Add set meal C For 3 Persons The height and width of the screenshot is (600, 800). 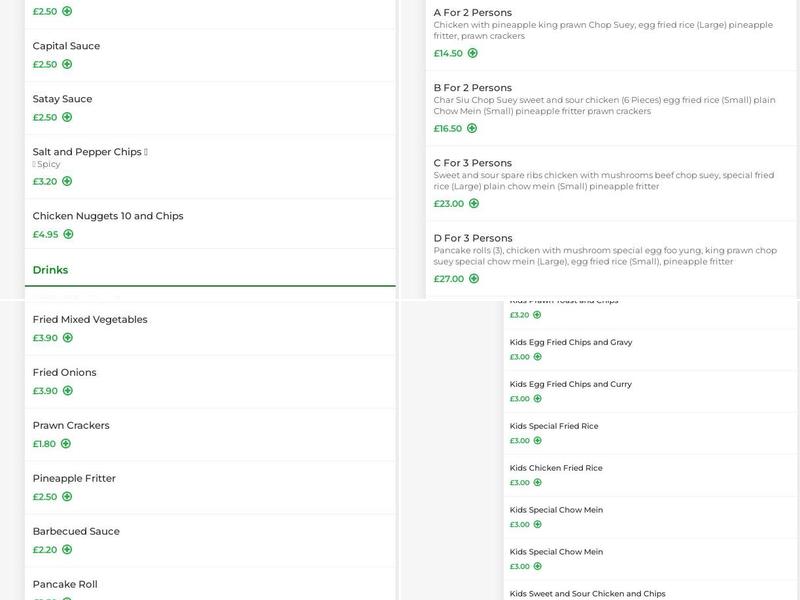point(473,203)
